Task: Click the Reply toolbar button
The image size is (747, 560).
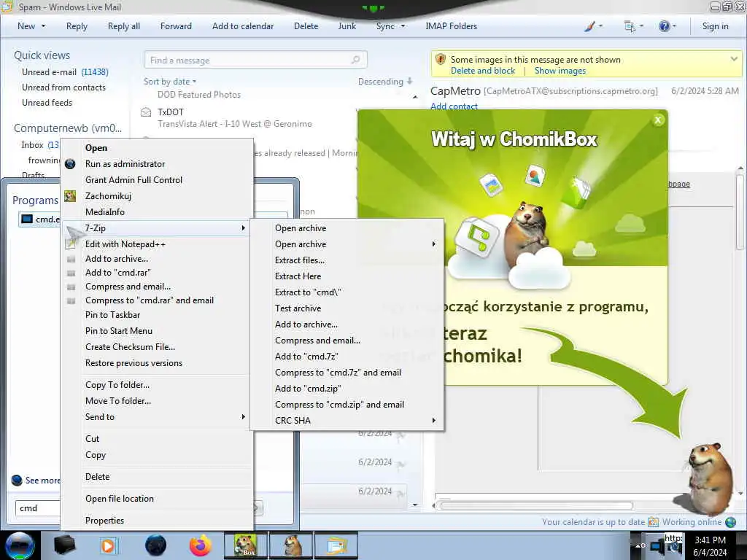Action: [x=77, y=26]
